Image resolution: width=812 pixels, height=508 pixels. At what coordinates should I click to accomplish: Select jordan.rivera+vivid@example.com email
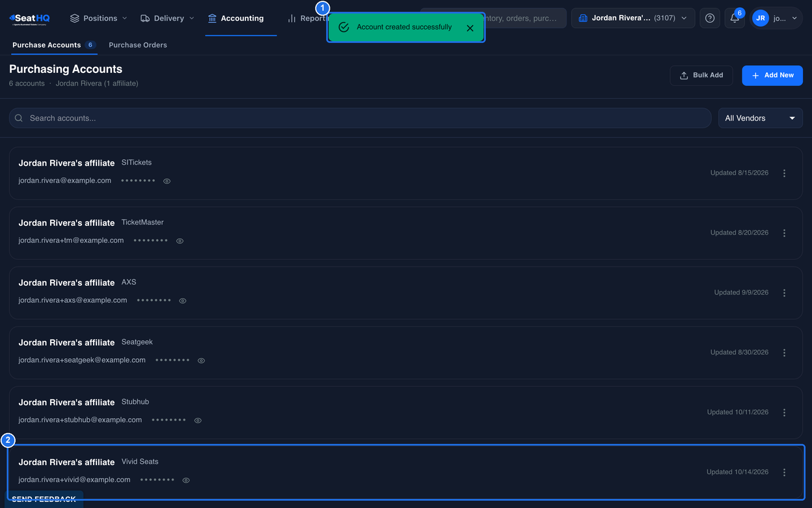tap(74, 480)
